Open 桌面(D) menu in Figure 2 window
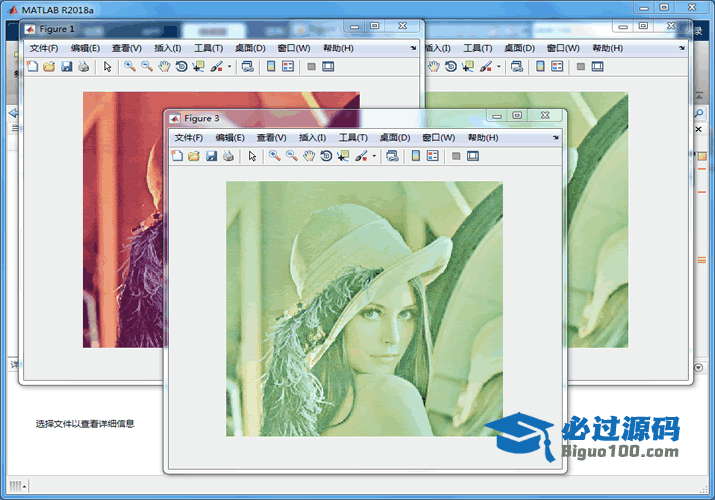 click(x=519, y=48)
